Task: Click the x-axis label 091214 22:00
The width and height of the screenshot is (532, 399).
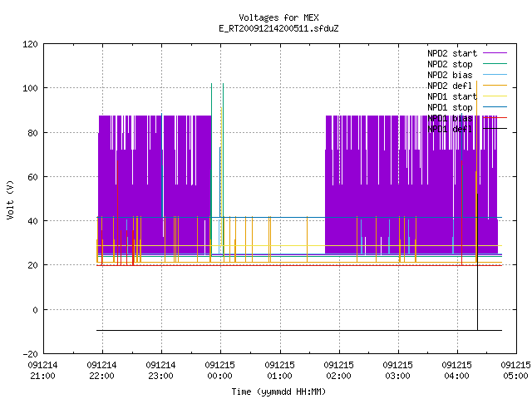Action: 101,371
